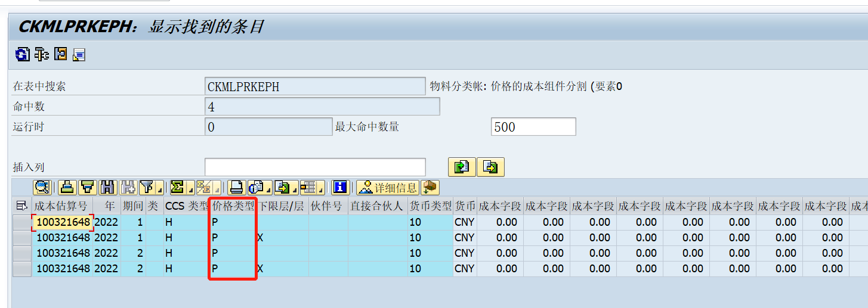868x308 pixels.
Task: Click the X cell in the fourth table row
Action: [x=282, y=269]
